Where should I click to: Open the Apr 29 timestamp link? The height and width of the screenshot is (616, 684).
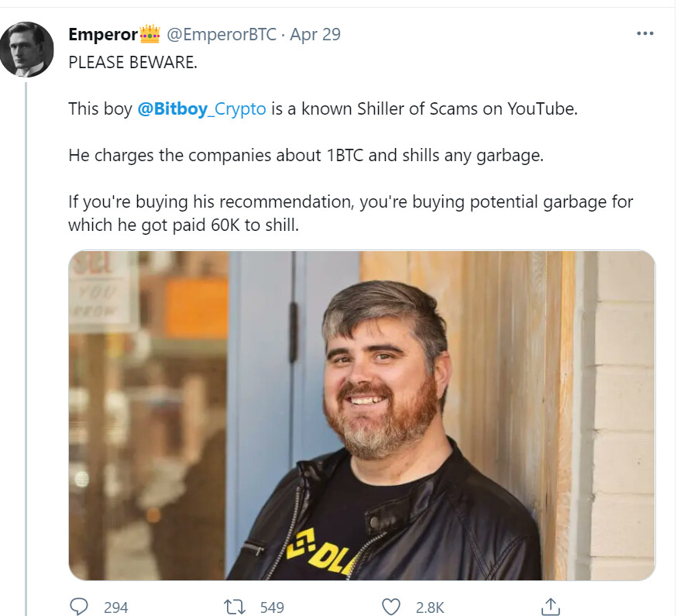tap(315, 34)
